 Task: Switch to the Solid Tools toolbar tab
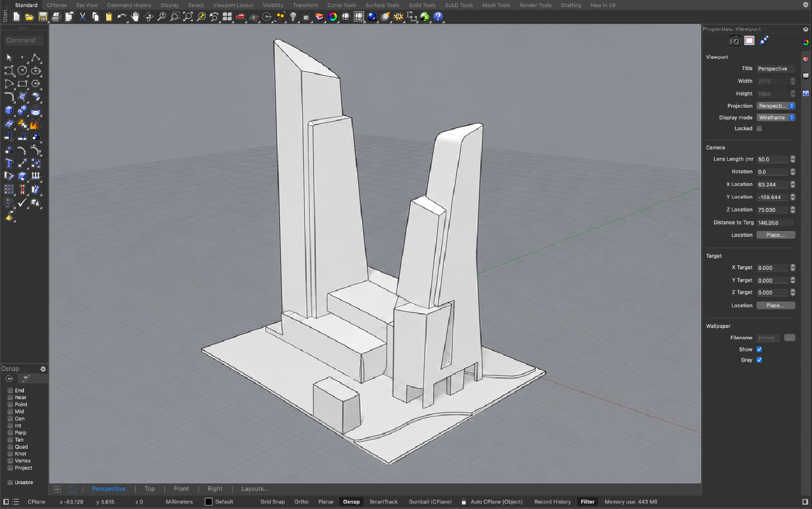(422, 5)
